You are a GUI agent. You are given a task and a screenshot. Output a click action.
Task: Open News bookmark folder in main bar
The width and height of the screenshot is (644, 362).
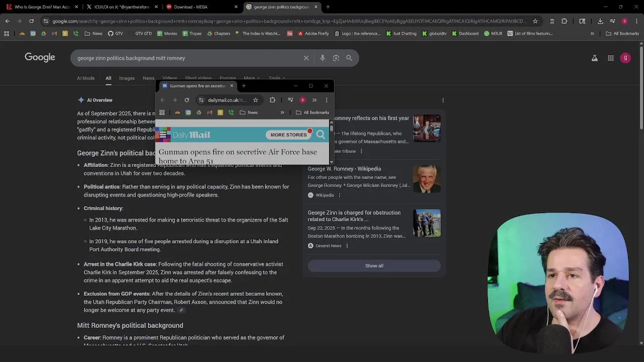94,34
